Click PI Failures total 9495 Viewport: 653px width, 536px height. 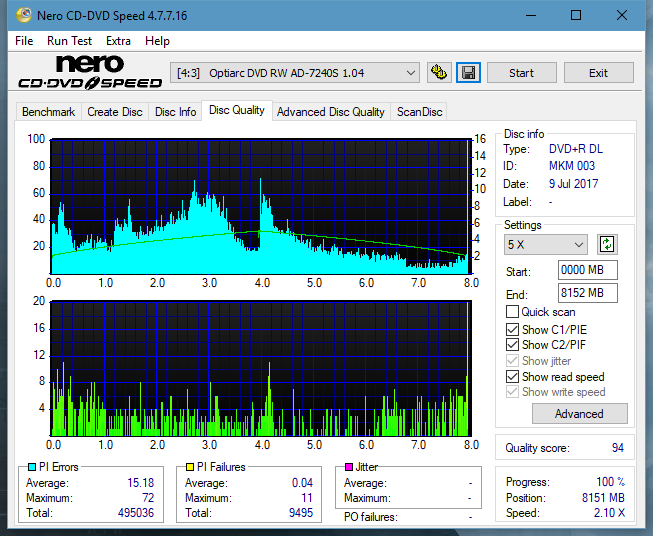301,513
